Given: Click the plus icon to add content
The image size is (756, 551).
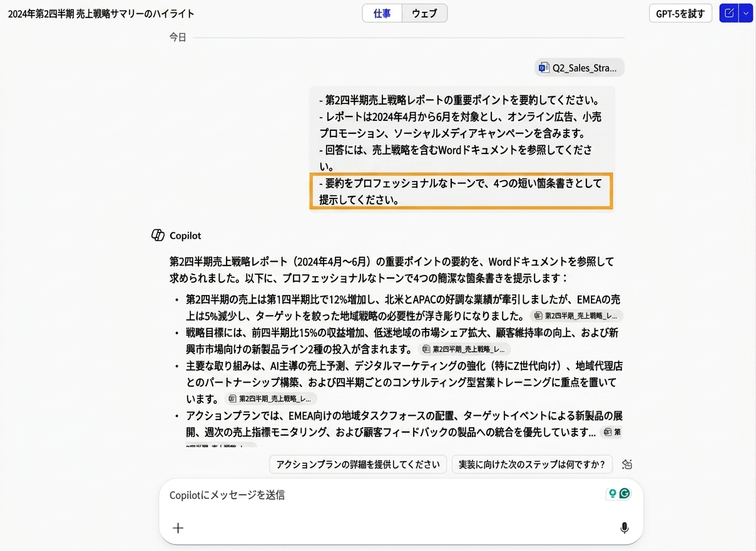Looking at the screenshot, I should [178, 528].
